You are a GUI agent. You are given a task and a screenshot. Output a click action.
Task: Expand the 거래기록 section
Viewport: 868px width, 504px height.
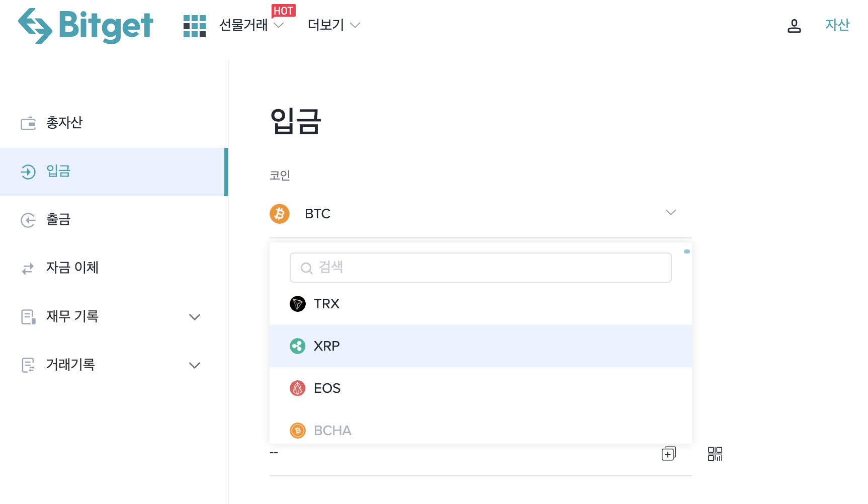coord(195,365)
